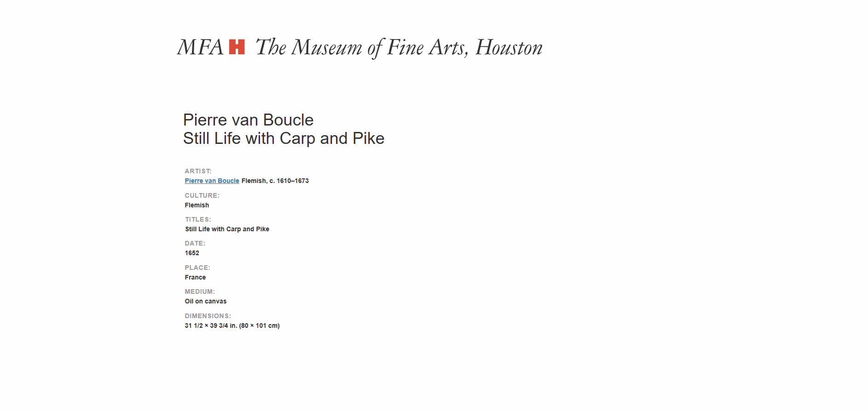Click the TITLES field label
This screenshot has width=868, height=411.
point(198,219)
